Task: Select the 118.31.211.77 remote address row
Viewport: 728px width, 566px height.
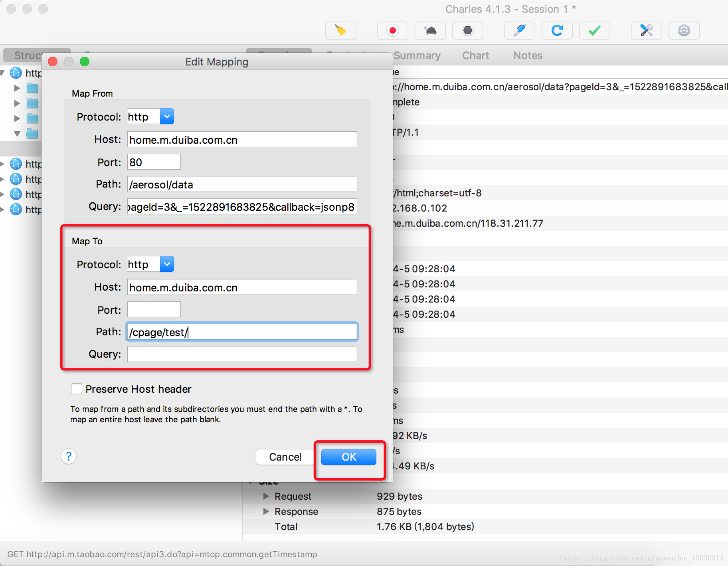Action: pyautogui.click(x=560, y=223)
